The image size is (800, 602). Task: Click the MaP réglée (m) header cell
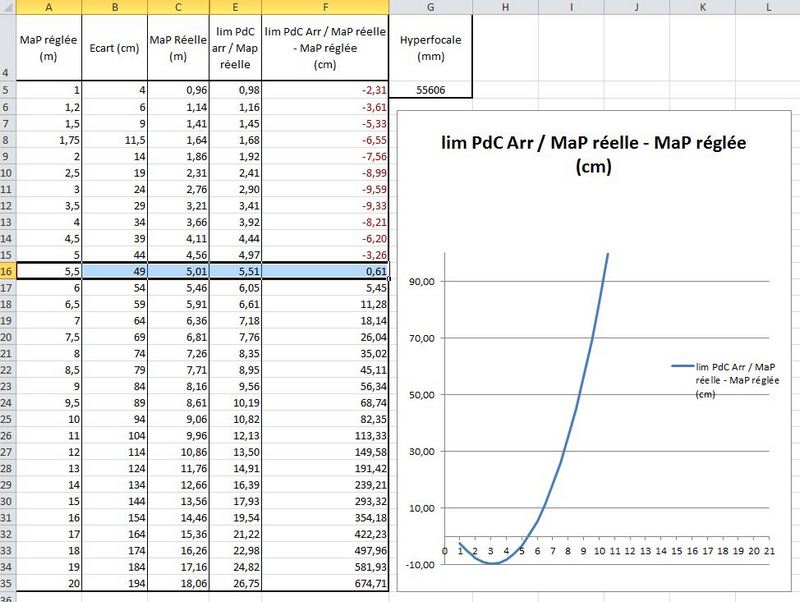[49, 49]
